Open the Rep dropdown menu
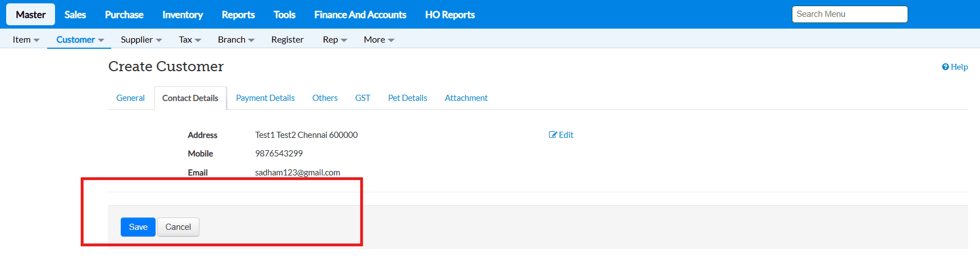This screenshot has width=980, height=259. point(335,40)
